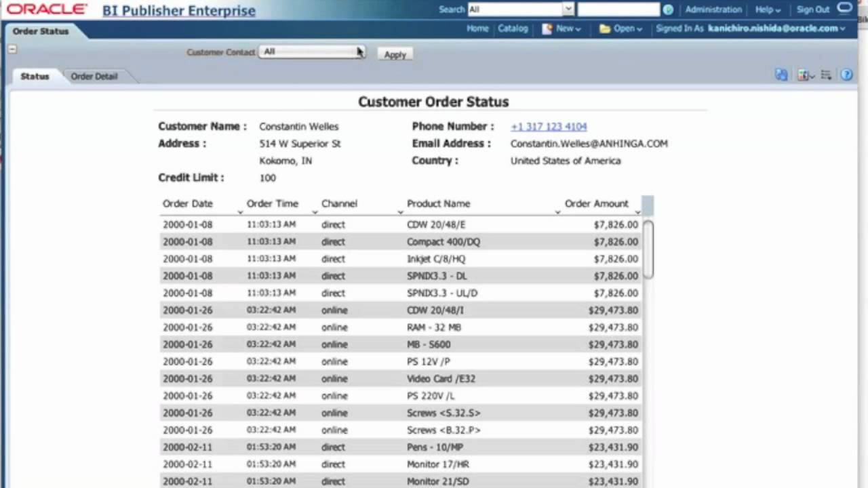The width and height of the screenshot is (868, 488).
Task: Open Product Name column filter arrow
Action: coord(557,212)
